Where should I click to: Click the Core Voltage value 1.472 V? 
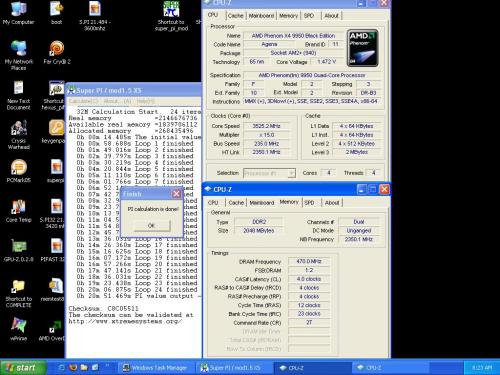pyautogui.click(x=326, y=62)
